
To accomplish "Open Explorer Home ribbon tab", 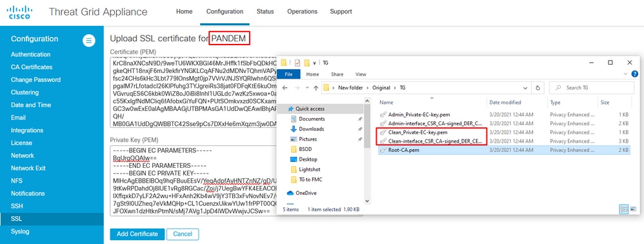I will [x=312, y=74].
